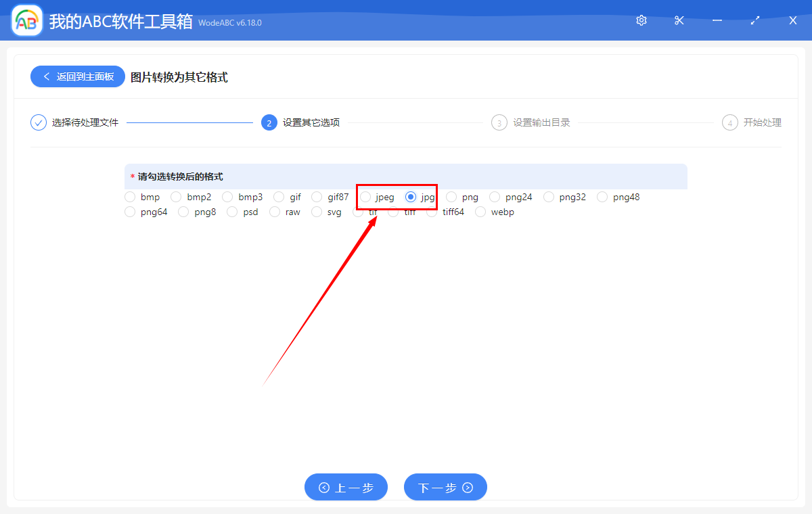
Task: Click the 返回到主面板 back button
Action: pyautogui.click(x=77, y=76)
